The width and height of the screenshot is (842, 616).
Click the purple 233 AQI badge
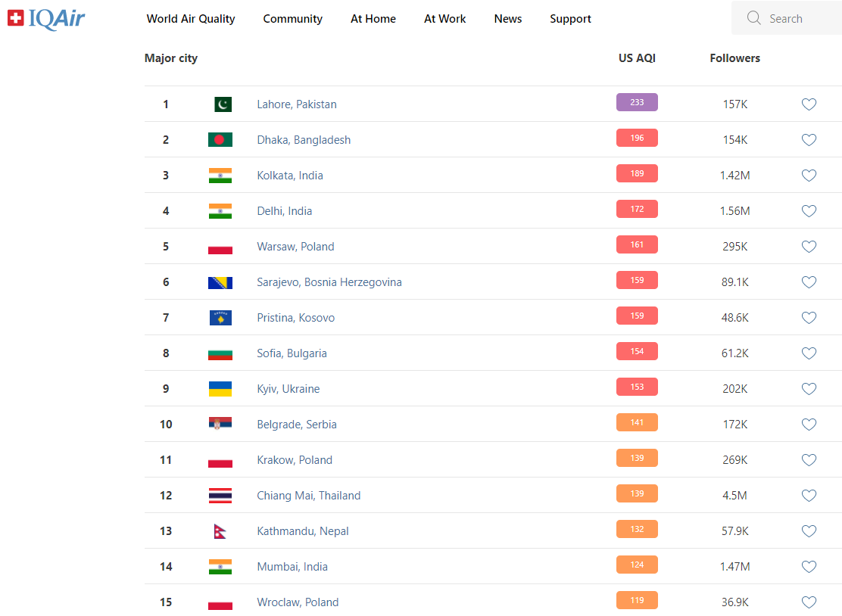(637, 102)
